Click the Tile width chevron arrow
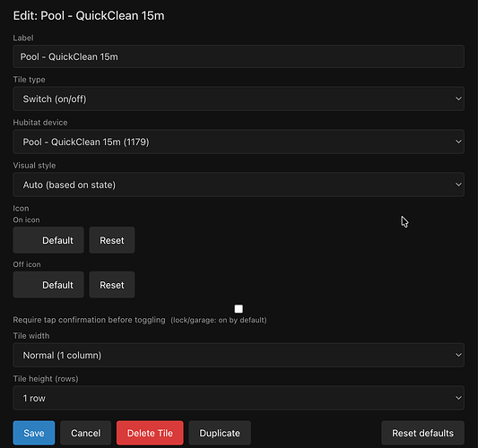This screenshot has height=448, width=478. pyautogui.click(x=458, y=355)
